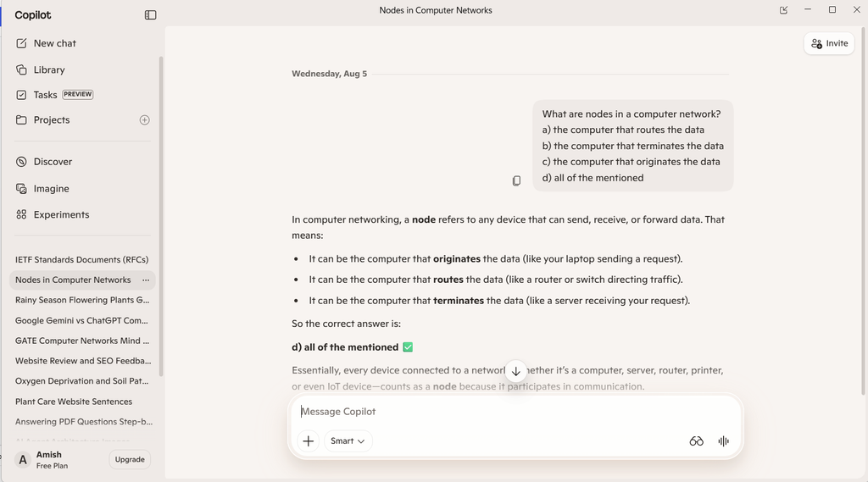
Task: Open GATE Computer Networks Mind chat
Action: click(82, 341)
